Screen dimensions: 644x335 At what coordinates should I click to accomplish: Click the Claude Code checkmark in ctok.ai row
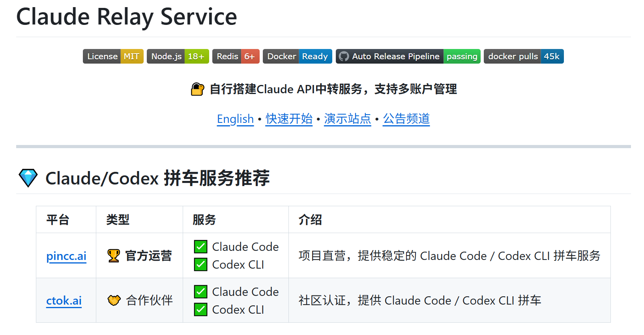pos(201,292)
